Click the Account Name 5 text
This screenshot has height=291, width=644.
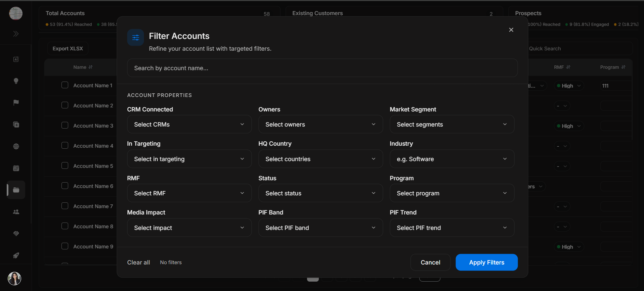93,166
